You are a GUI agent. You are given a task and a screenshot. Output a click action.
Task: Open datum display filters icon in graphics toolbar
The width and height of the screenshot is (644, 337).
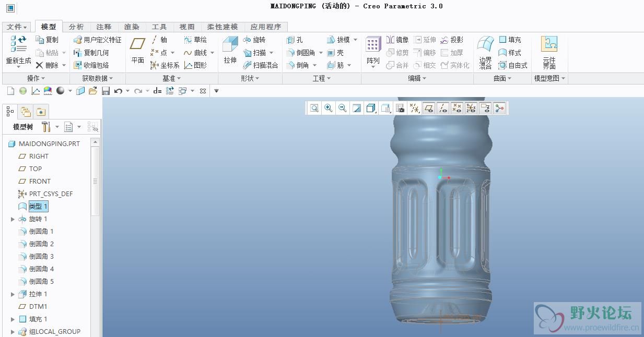[x=415, y=108]
